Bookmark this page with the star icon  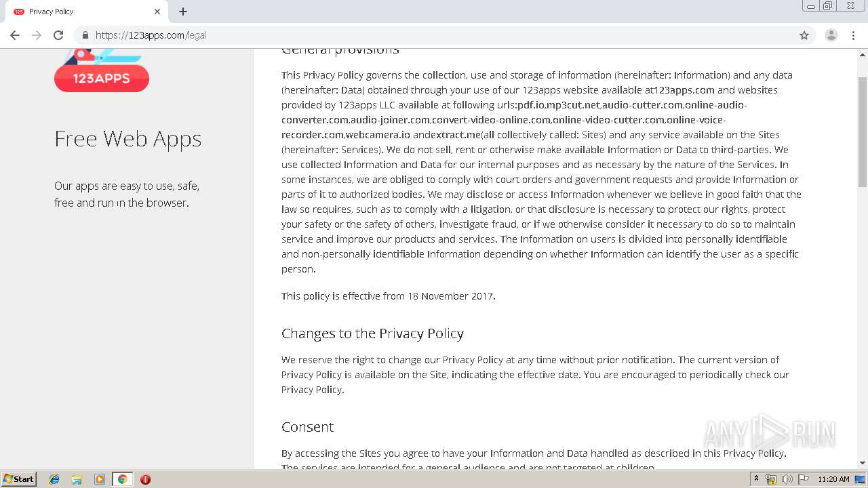[x=804, y=35]
